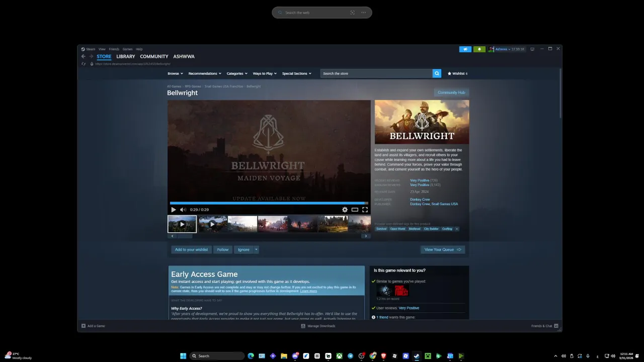The image size is (644, 362).
Task: Select the first trailer thumbnail
Action: coord(182,224)
